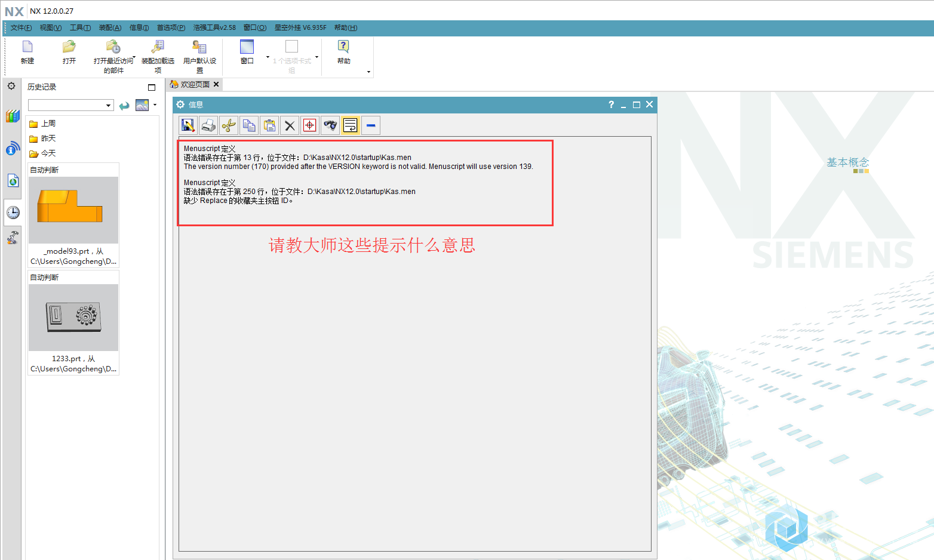Click the picture view-style icon in History
934x560 pixels.
pos(142,105)
